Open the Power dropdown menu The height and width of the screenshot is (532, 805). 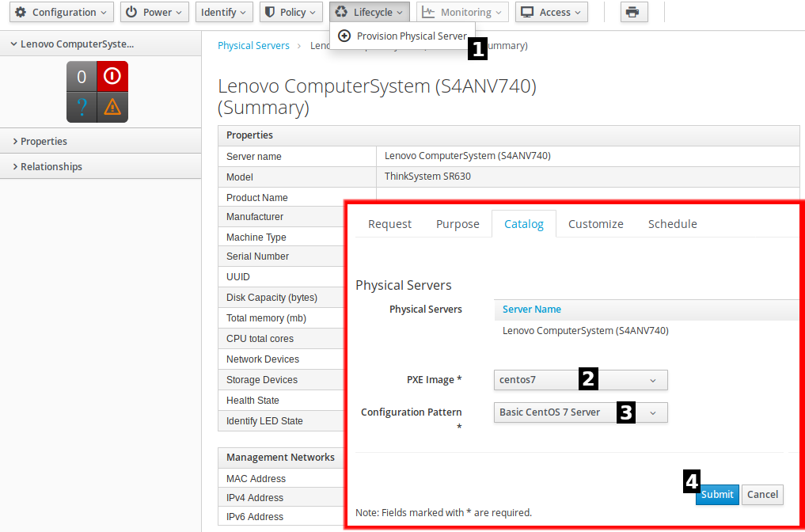[155, 12]
